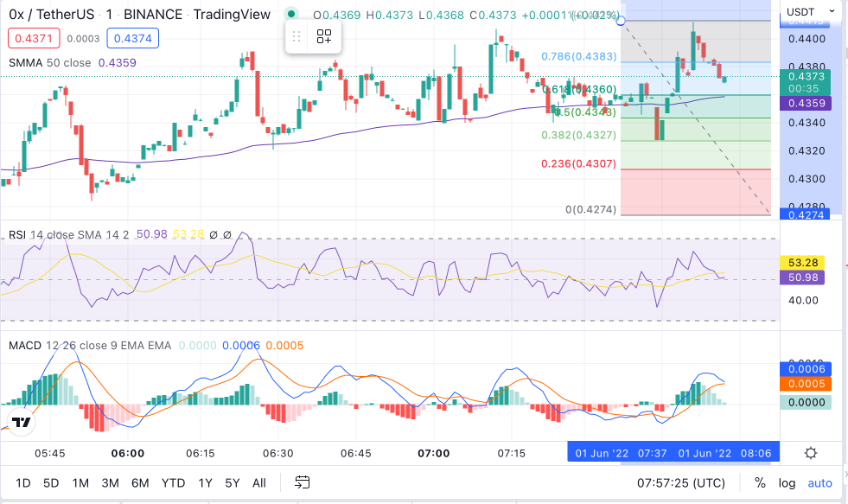Click the 0(0.4274) Fibonacci level label

tap(590, 209)
